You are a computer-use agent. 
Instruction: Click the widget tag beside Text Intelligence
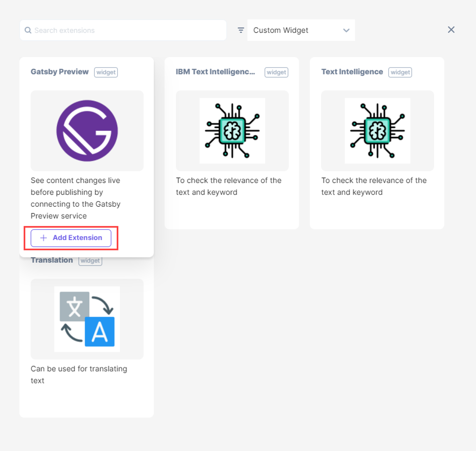[x=400, y=72]
